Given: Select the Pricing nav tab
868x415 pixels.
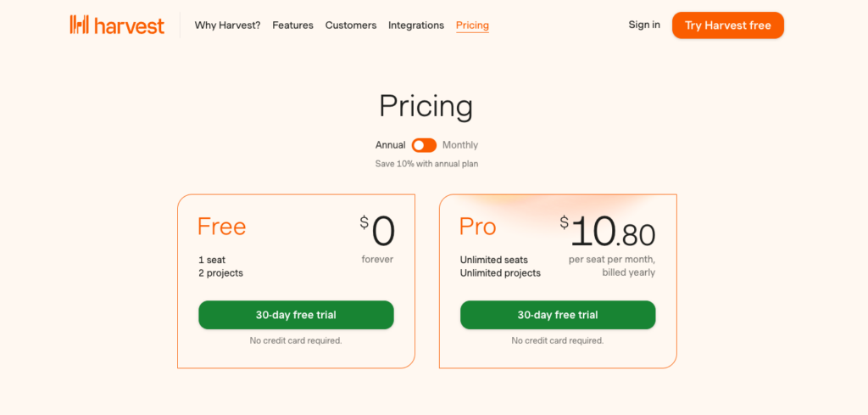Looking at the screenshot, I should (x=472, y=25).
